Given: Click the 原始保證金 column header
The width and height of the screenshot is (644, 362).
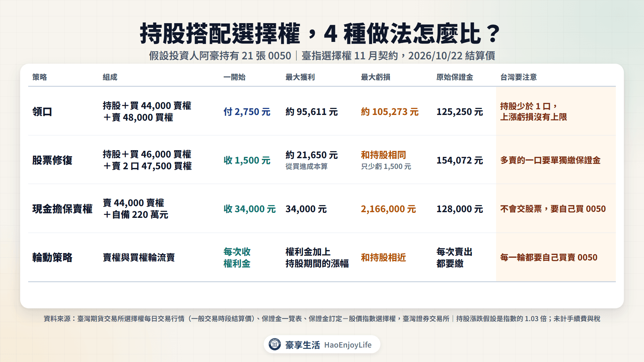Looking at the screenshot, I should [455, 77].
